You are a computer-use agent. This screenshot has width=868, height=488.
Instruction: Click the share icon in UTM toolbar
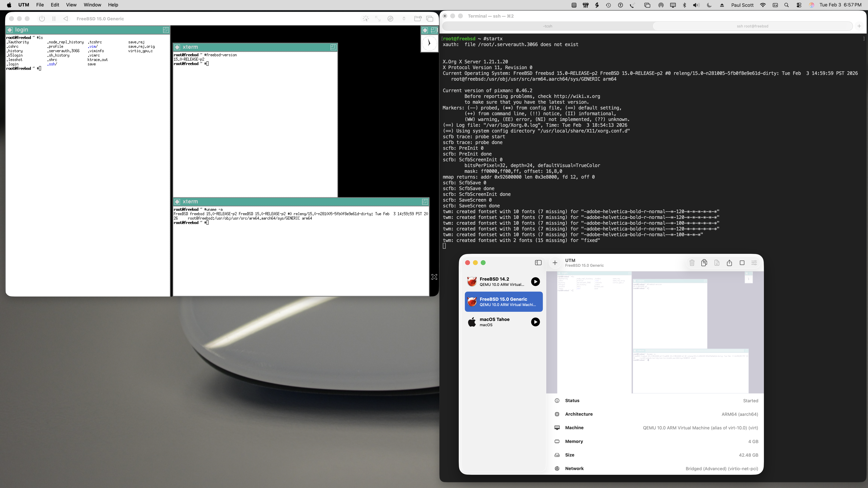[x=729, y=263]
